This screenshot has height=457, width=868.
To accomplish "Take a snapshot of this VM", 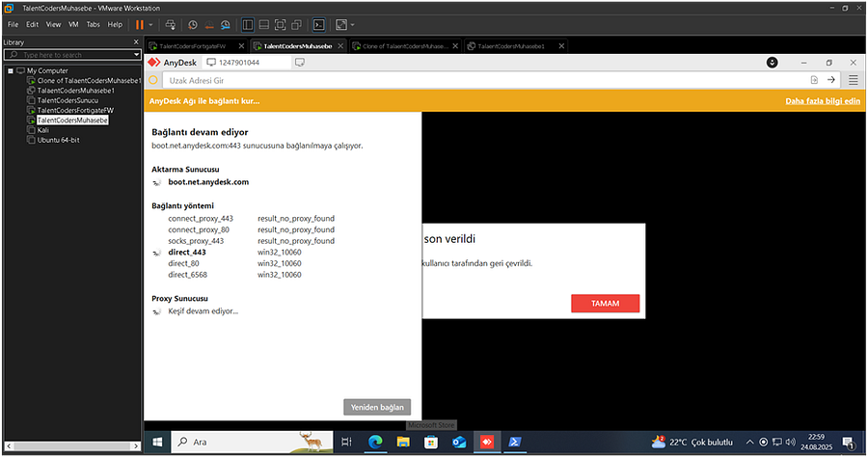I will [193, 25].
